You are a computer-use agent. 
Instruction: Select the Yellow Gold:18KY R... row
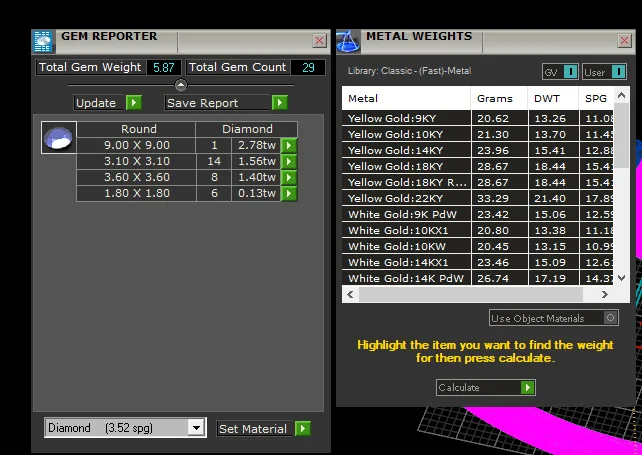[x=477, y=182]
